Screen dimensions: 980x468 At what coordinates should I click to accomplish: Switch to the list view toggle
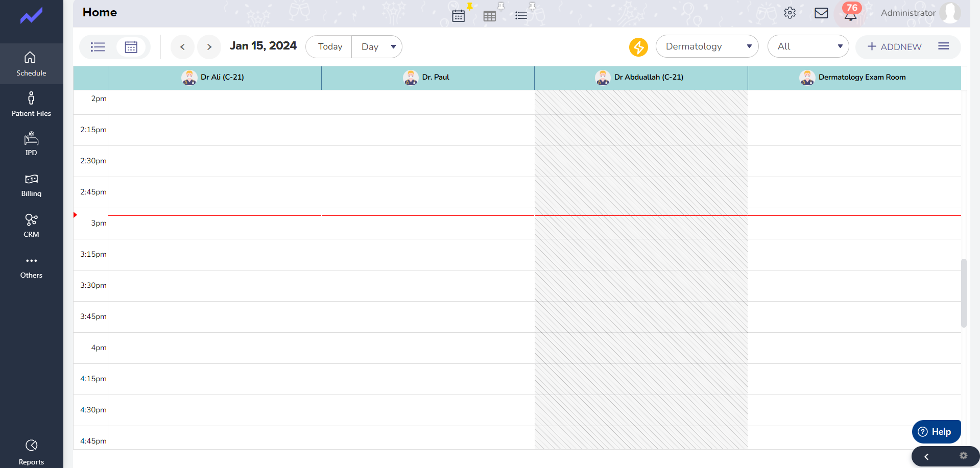pos(98,47)
